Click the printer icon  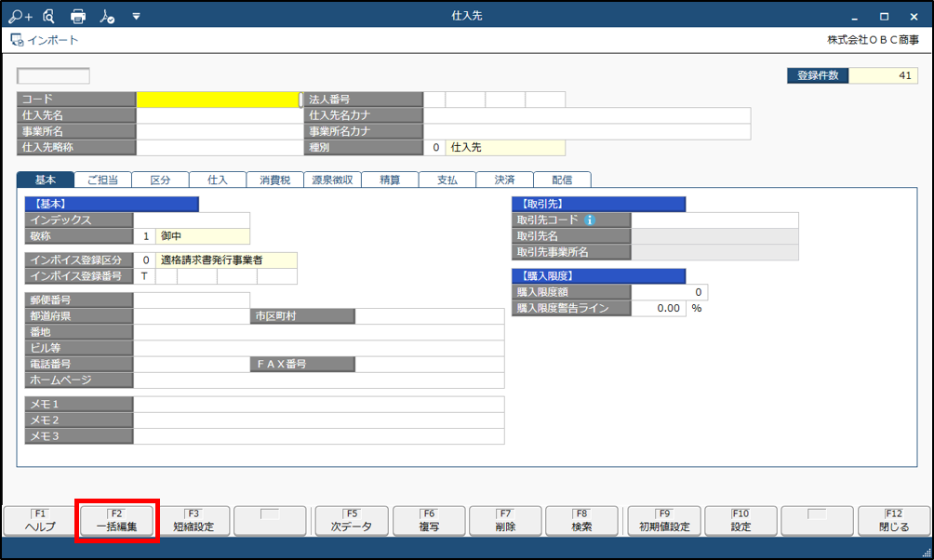pos(78,16)
